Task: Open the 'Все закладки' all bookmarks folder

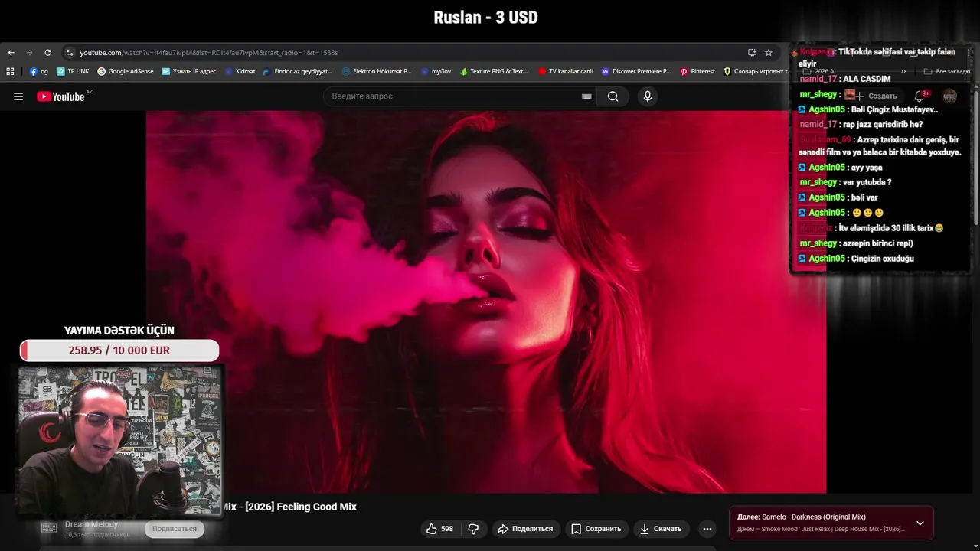Action: pyautogui.click(x=947, y=71)
